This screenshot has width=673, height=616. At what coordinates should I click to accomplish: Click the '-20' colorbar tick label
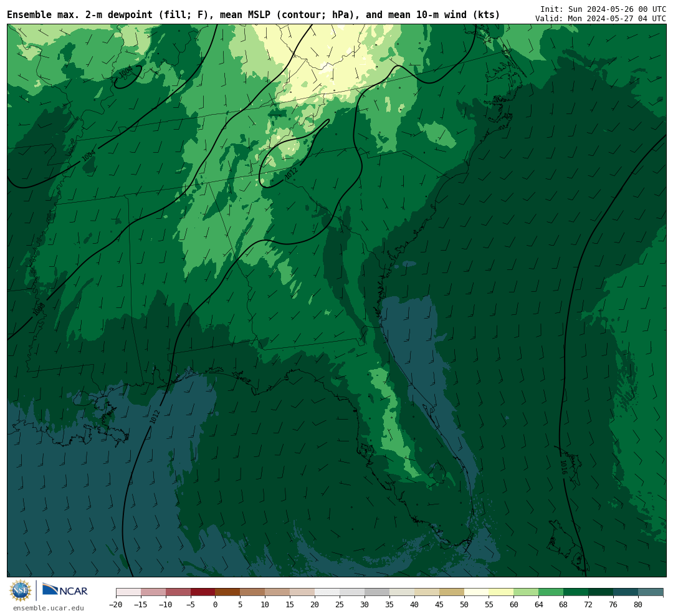point(116,605)
